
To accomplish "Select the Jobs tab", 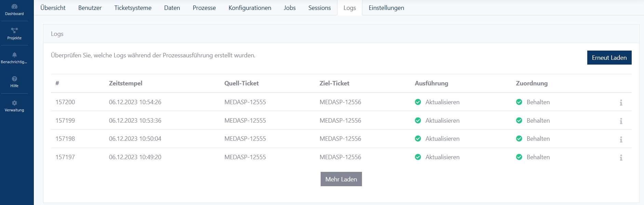I will click(x=290, y=8).
